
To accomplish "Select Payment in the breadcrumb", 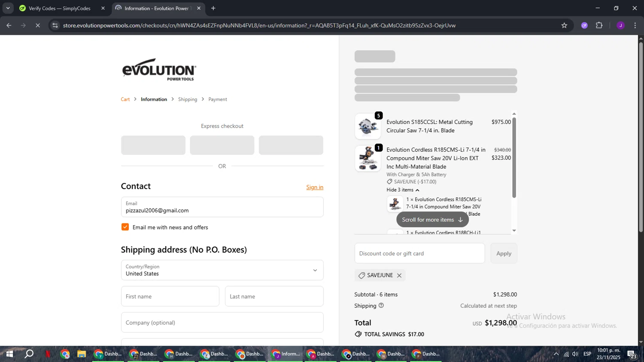I will coord(218,99).
